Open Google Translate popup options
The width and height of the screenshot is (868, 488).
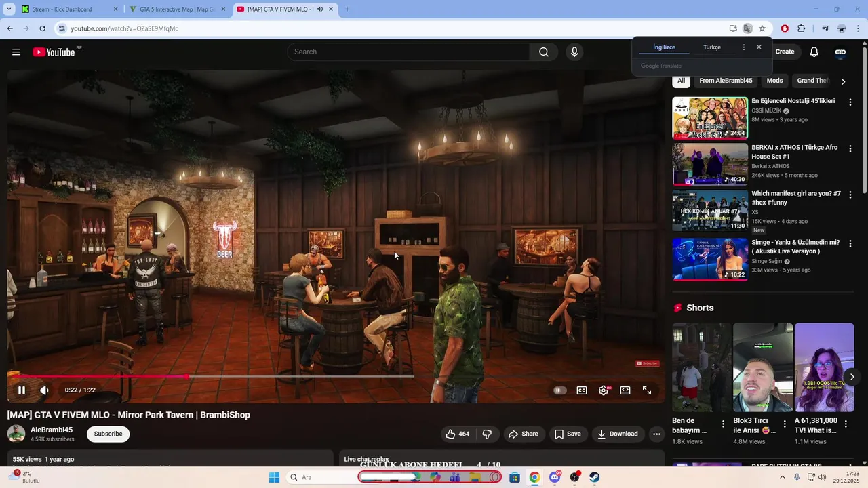(x=744, y=47)
